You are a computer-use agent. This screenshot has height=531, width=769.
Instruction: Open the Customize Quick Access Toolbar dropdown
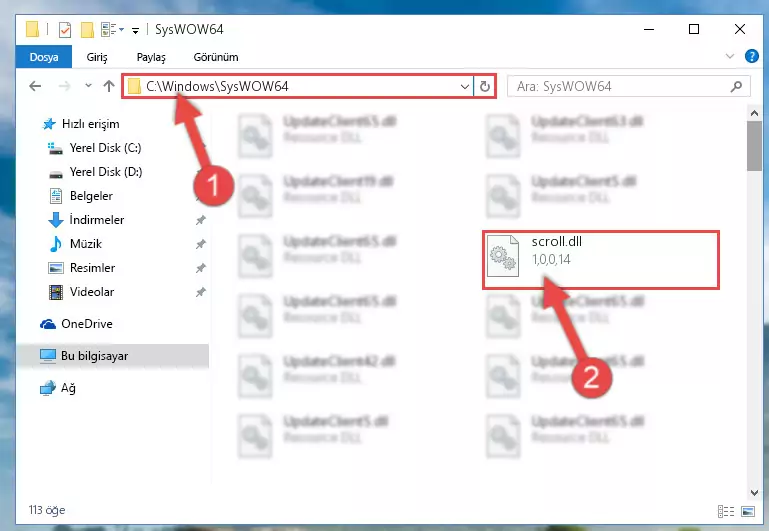[135, 31]
